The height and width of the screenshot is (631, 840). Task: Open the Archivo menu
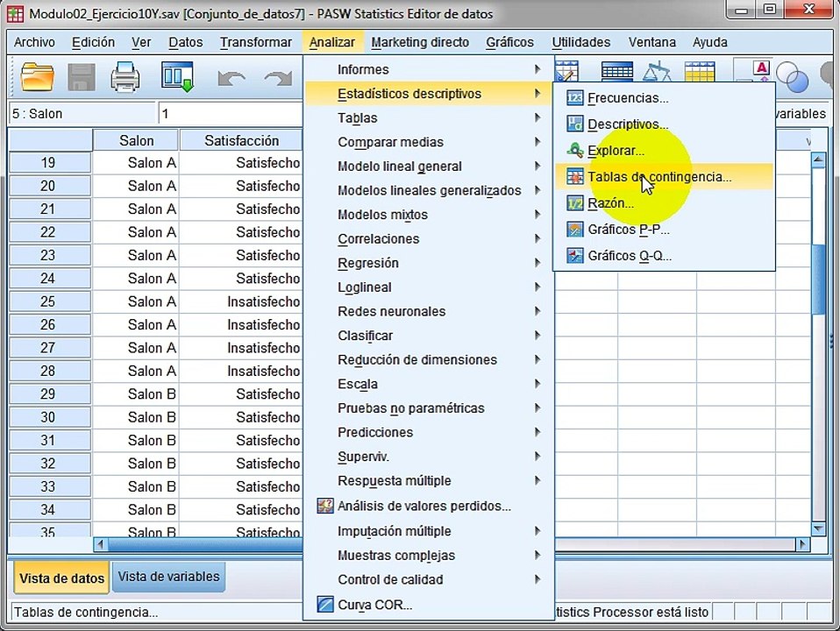point(34,42)
